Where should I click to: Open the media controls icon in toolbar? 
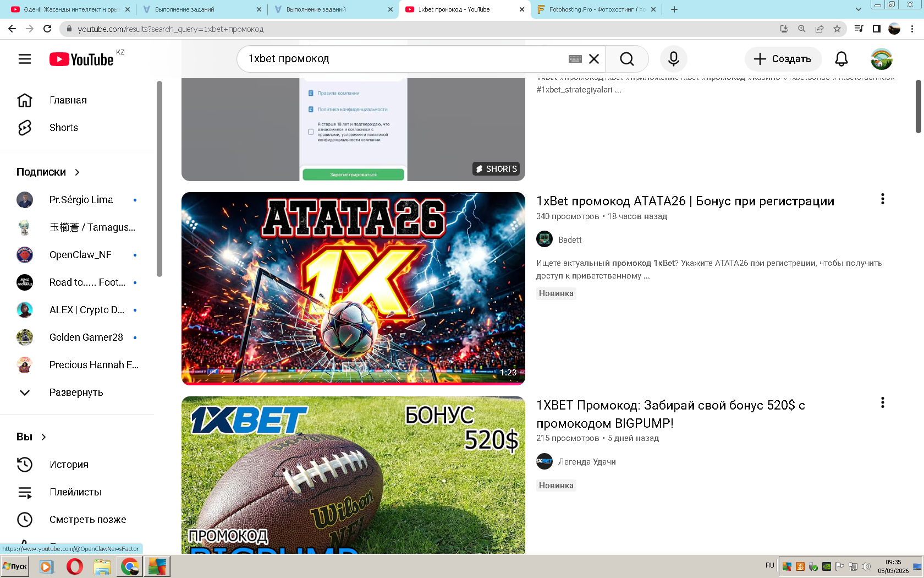coord(859,29)
